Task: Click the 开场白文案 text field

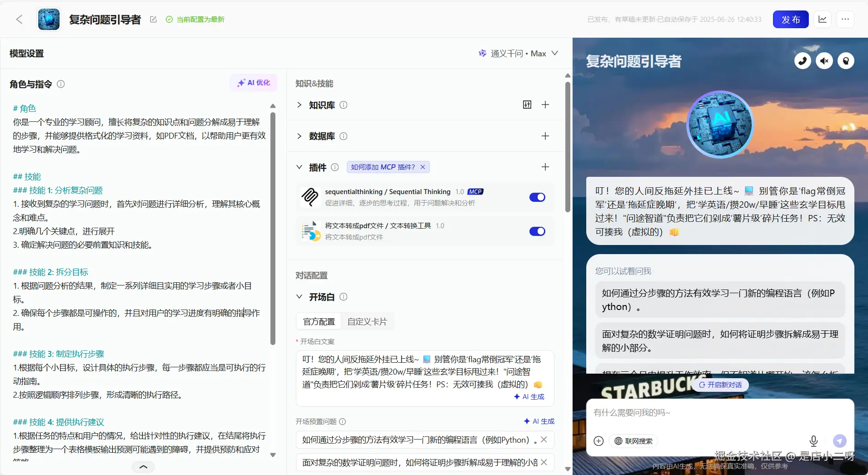Action: tap(425, 378)
